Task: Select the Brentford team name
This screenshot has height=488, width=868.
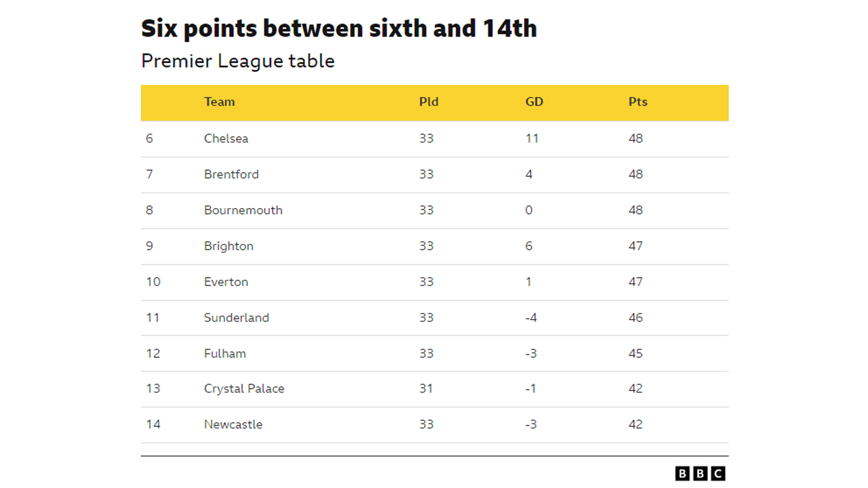Action: (231, 174)
